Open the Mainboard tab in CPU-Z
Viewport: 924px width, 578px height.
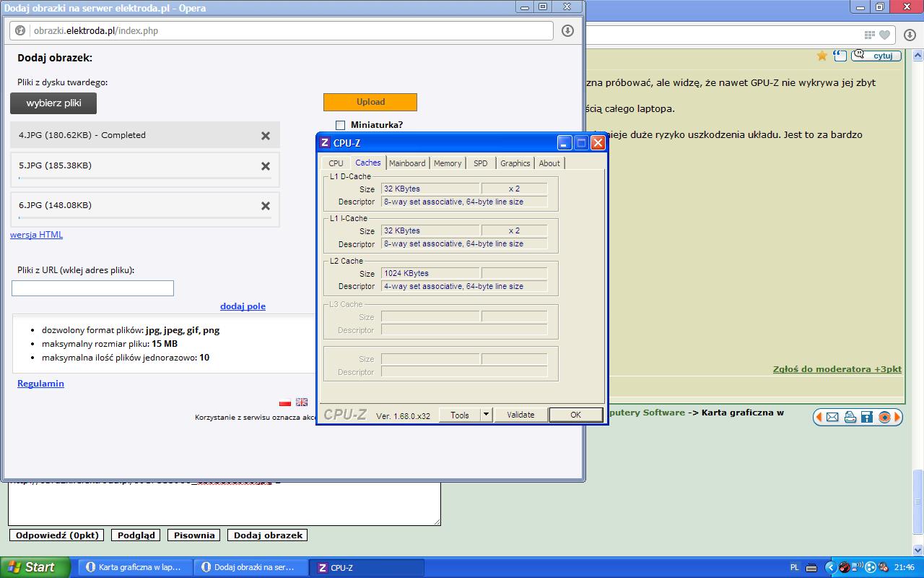click(x=407, y=163)
